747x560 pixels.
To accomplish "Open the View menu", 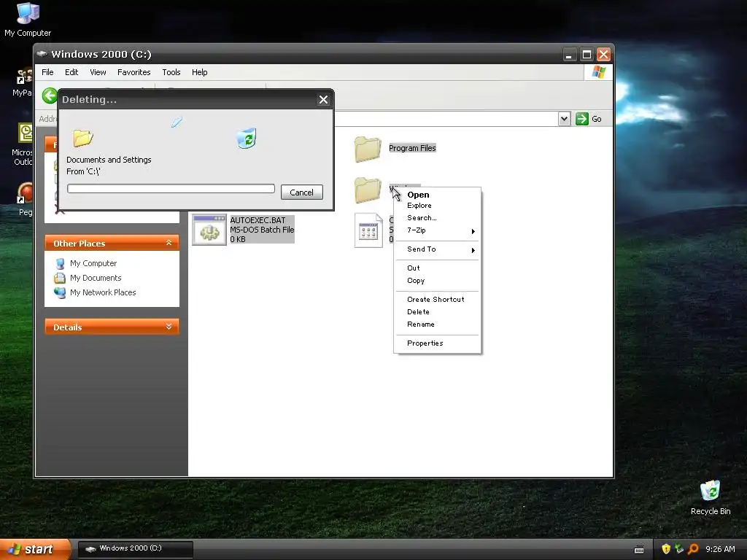I will (x=98, y=72).
